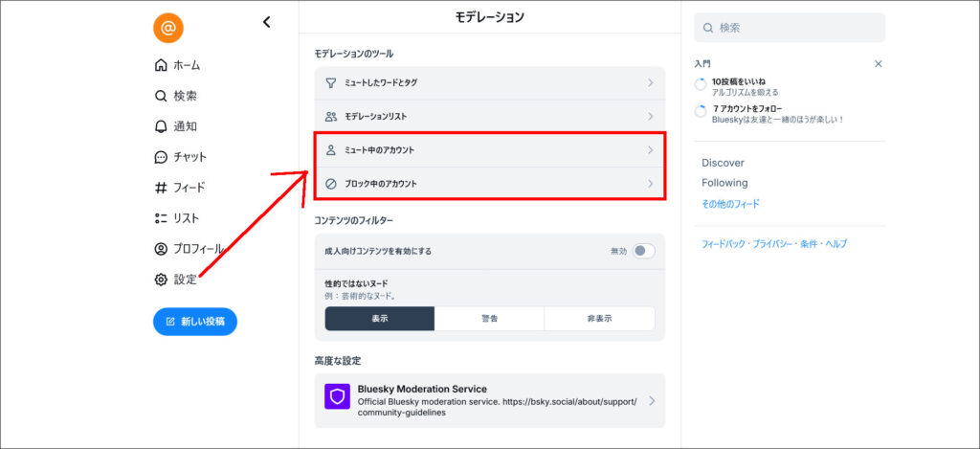Open the プロフィール menu item in sidebar

(197, 249)
